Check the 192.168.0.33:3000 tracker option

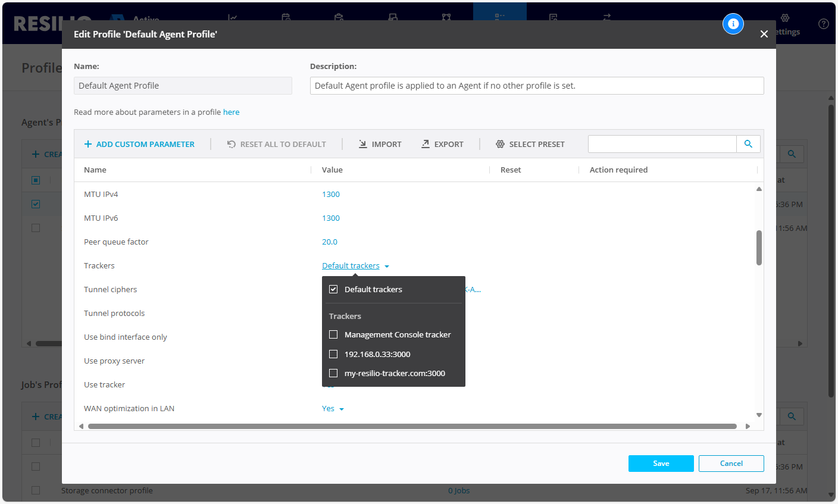(333, 354)
